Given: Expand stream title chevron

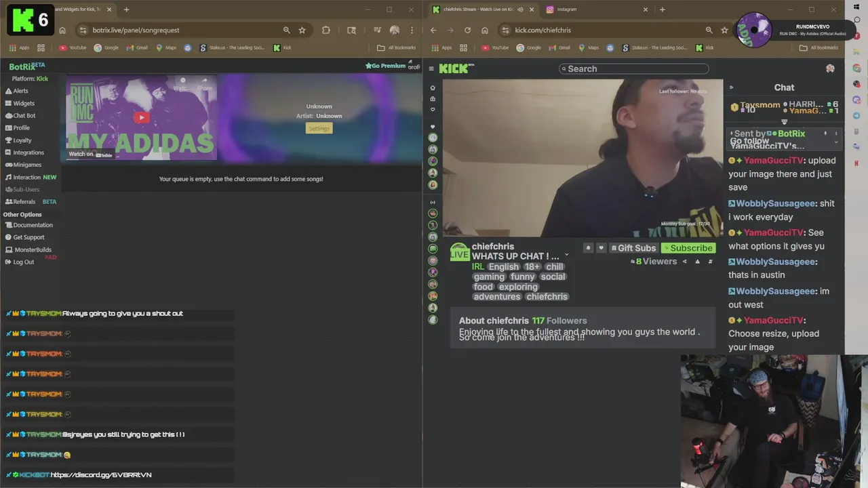Looking at the screenshot, I should click(566, 256).
